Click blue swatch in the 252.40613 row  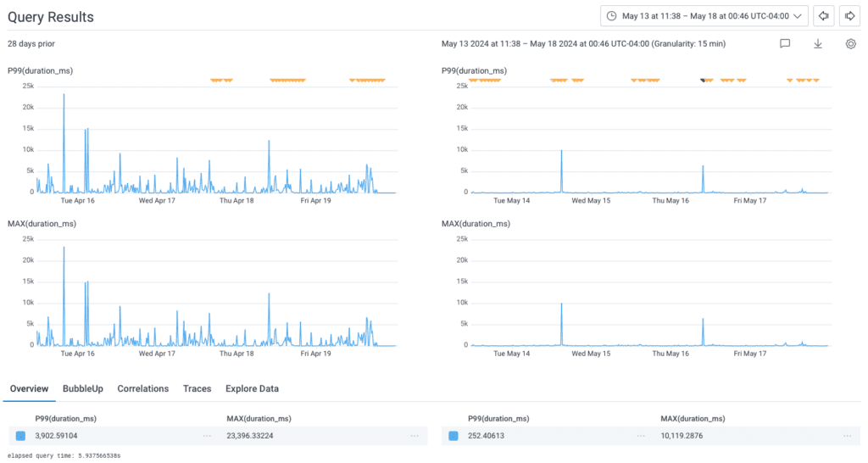pyautogui.click(x=453, y=436)
